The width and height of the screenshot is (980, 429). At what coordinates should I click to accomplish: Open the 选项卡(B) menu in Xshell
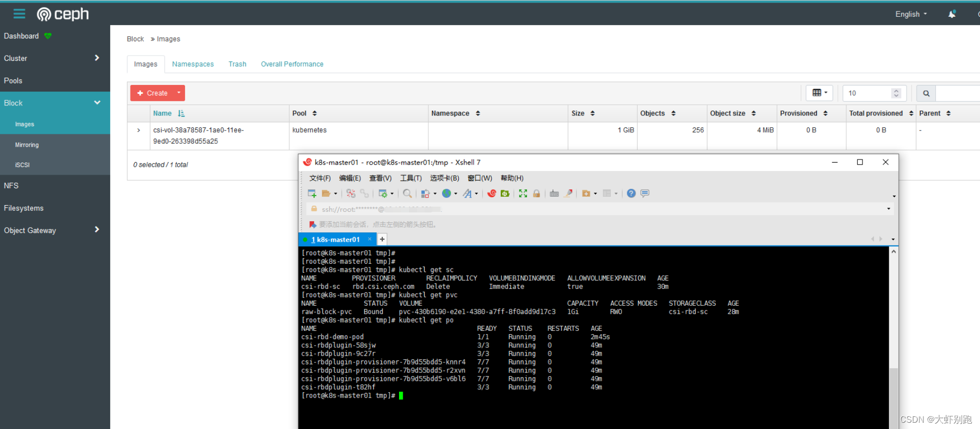(445, 178)
